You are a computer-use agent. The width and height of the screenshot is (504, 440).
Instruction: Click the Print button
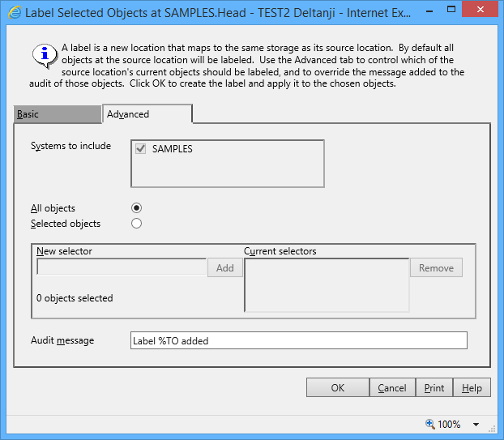pyautogui.click(x=434, y=388)
